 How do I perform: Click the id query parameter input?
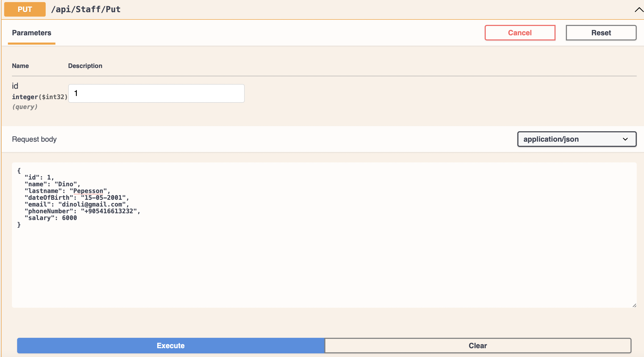(x=156, y=93)
